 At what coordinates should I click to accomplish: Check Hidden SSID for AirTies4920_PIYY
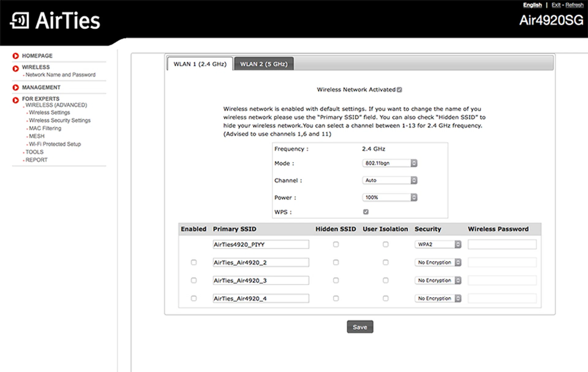coord(336,244)
